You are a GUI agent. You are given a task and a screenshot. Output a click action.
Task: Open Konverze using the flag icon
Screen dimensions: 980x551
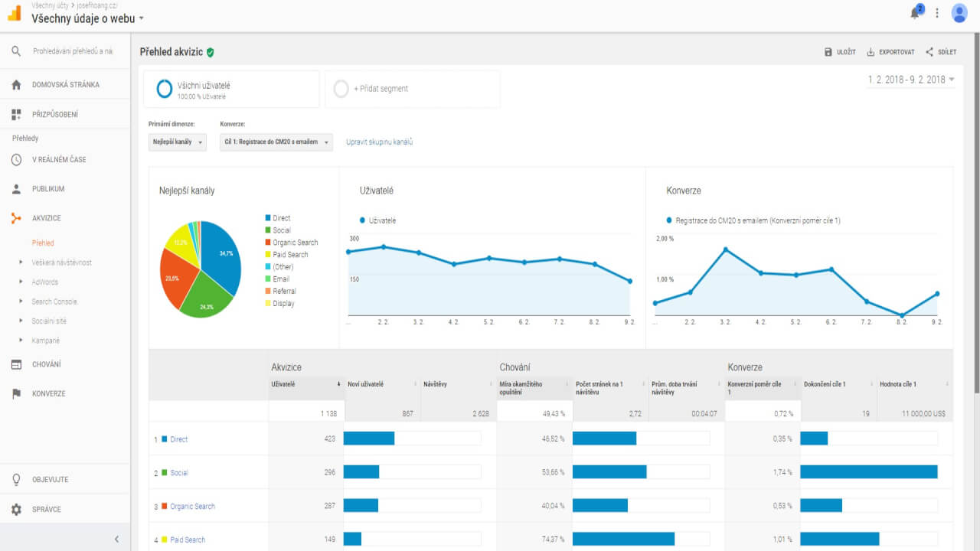[16, 393]
